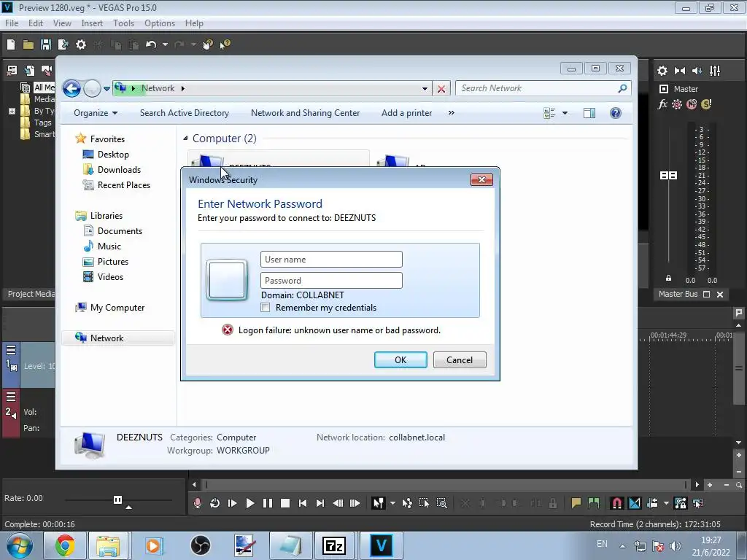Click Windows Start orb
The height and width of the screenshot is (560, 747).
20,545
